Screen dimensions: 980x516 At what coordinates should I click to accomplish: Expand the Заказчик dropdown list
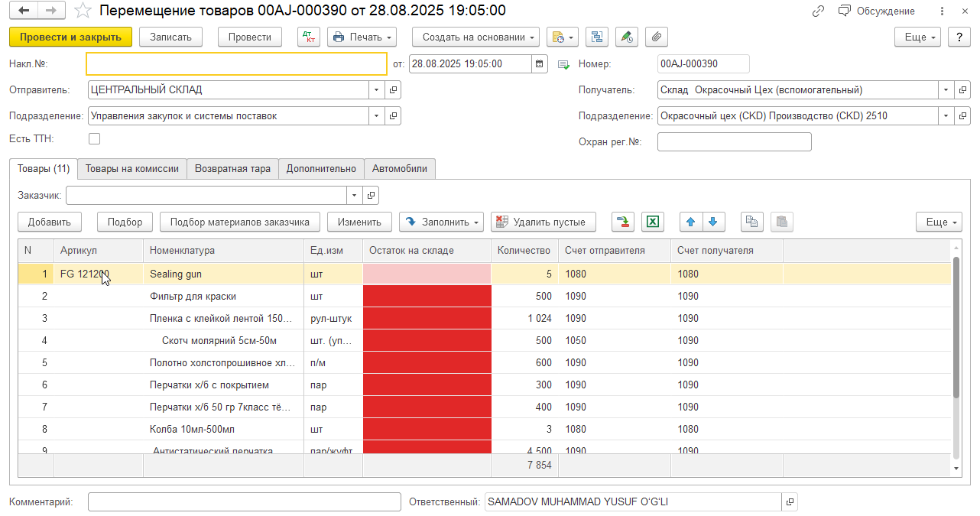coord(354,195)
